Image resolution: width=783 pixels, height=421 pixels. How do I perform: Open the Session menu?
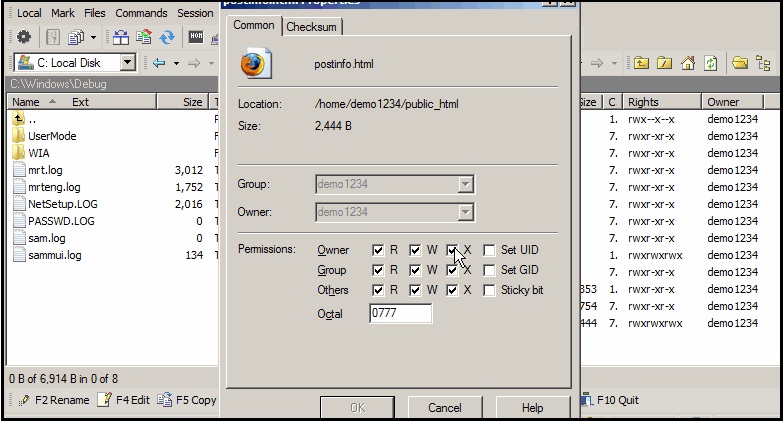(x=195, y=13)
